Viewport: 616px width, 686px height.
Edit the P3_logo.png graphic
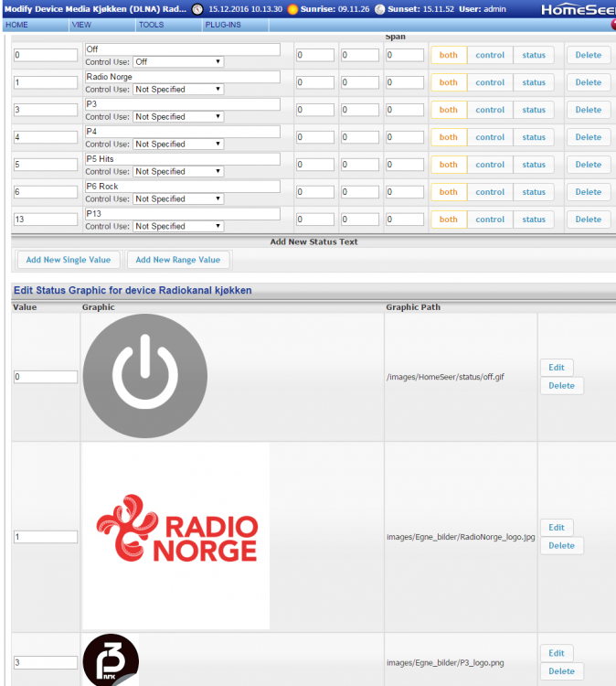(557, 653)
